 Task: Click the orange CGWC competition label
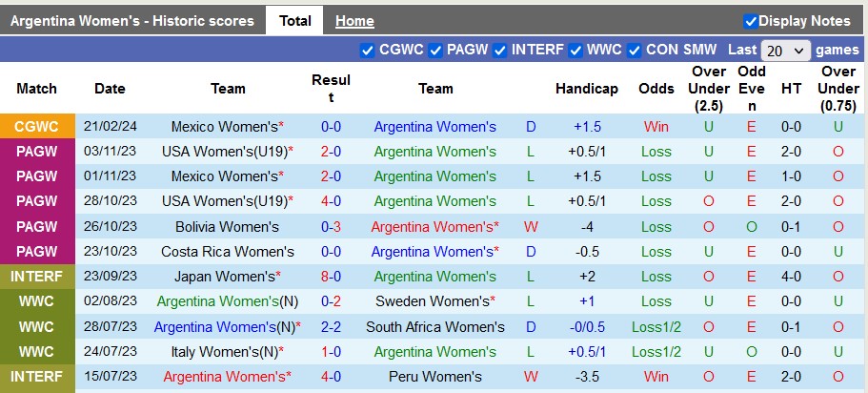37,127
